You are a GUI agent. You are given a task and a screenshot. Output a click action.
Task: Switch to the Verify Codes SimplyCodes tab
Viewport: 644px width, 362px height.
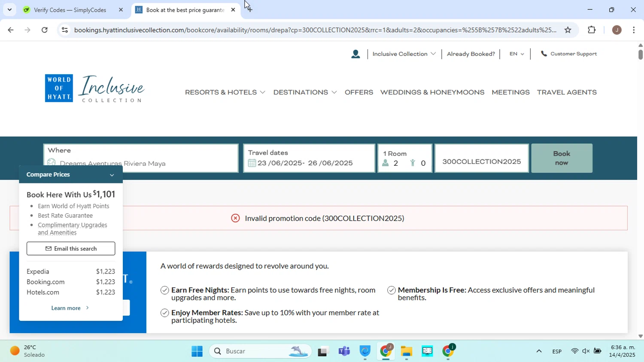point(70,10)
